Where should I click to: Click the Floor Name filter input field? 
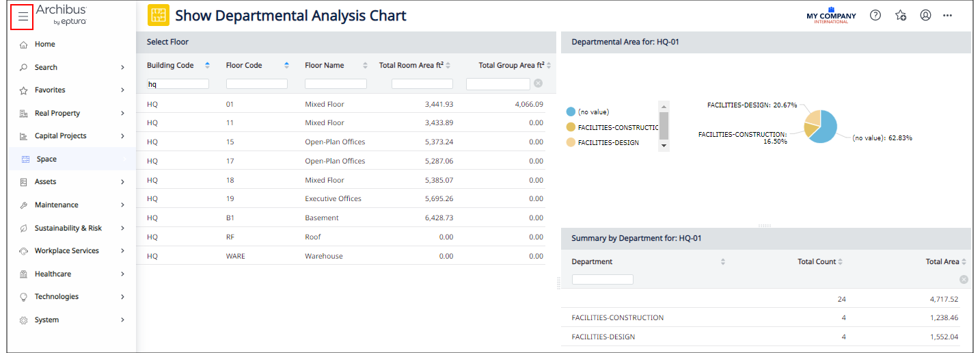(x=336, y=84)
